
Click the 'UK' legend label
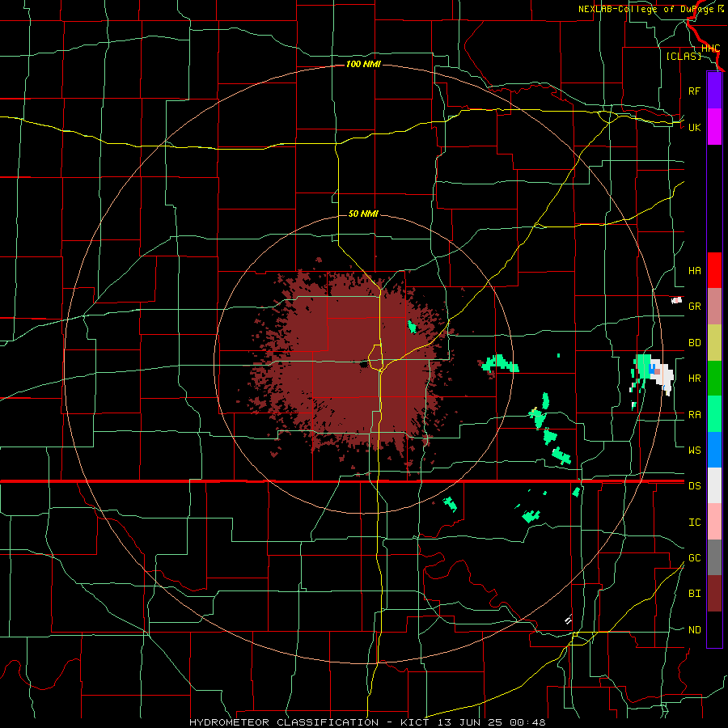694,127
